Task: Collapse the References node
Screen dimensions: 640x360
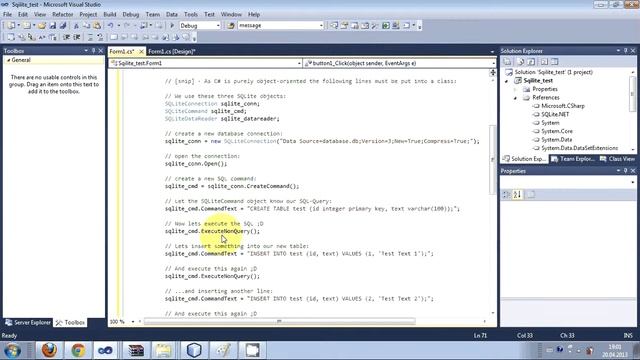Action: (516, 98)
